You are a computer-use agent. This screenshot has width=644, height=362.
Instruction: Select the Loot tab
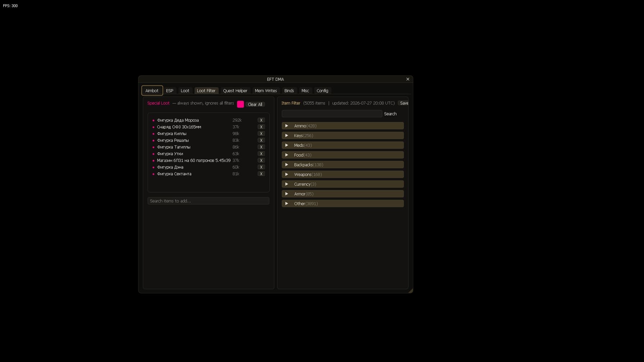(x=185, y=90)
